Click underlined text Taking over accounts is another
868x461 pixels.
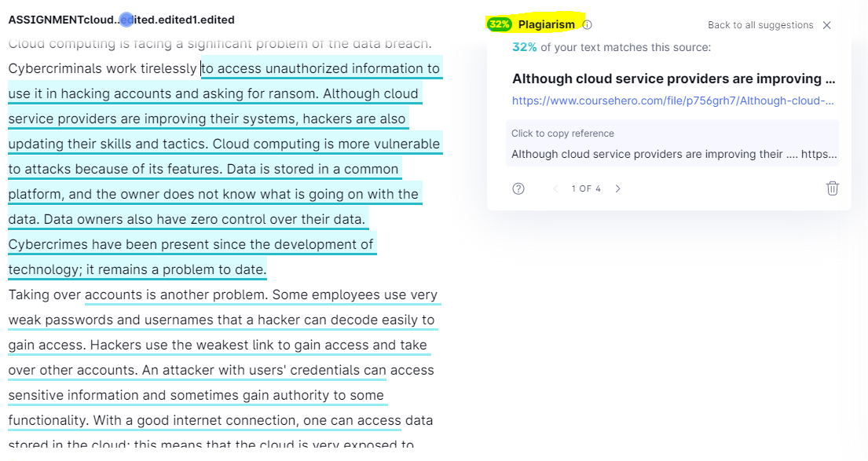138,295
